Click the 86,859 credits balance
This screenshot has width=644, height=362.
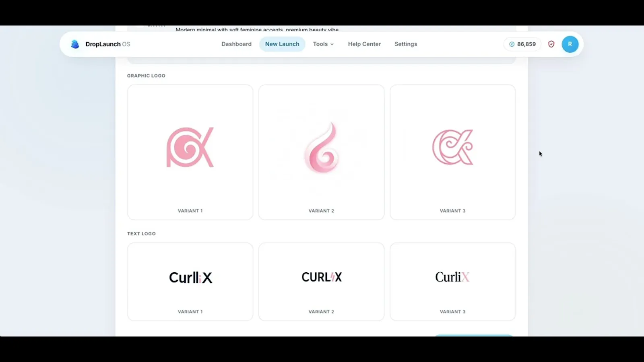[x=522, y=44]
